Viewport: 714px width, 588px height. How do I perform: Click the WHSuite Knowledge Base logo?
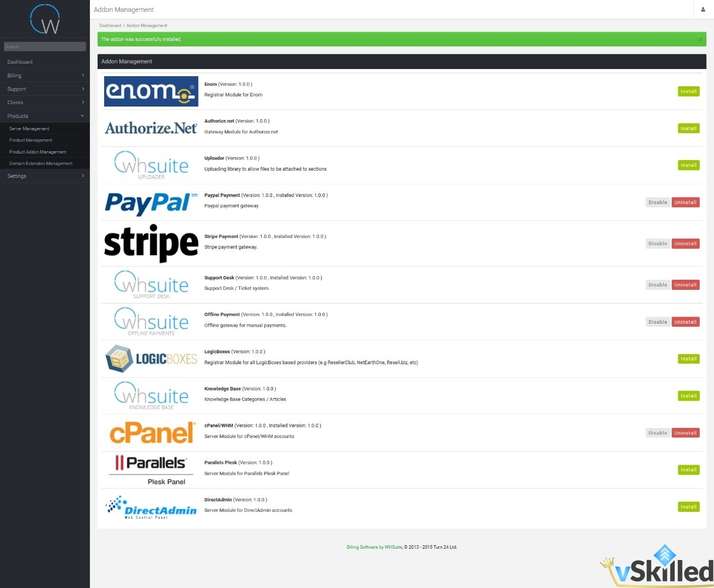(151, 395)
